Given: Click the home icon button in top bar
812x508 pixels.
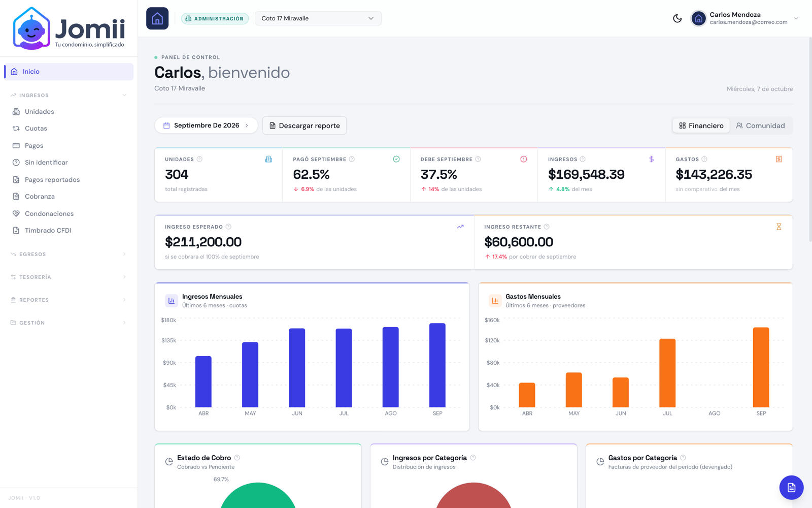Looking at the screenshot, I should tap(157, 18).
